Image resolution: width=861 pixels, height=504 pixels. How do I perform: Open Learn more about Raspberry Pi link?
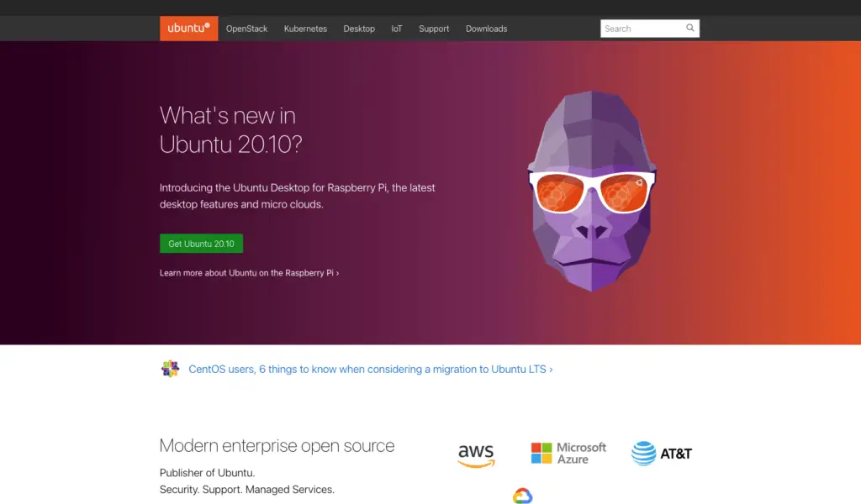249,272
